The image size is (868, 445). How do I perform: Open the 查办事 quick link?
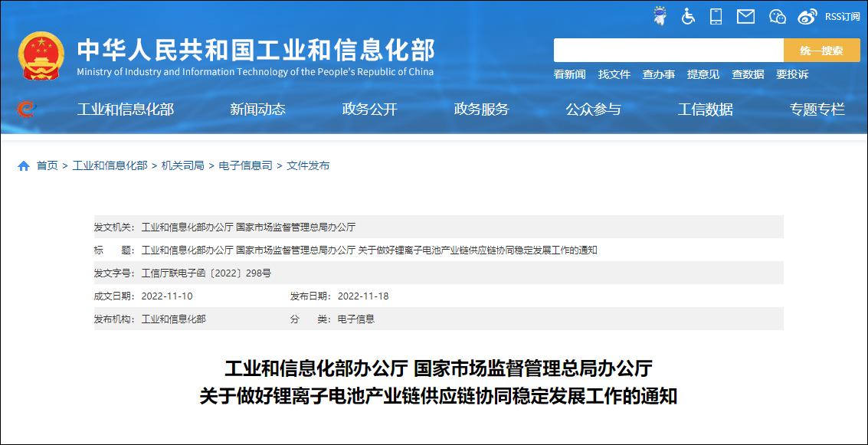659,74
